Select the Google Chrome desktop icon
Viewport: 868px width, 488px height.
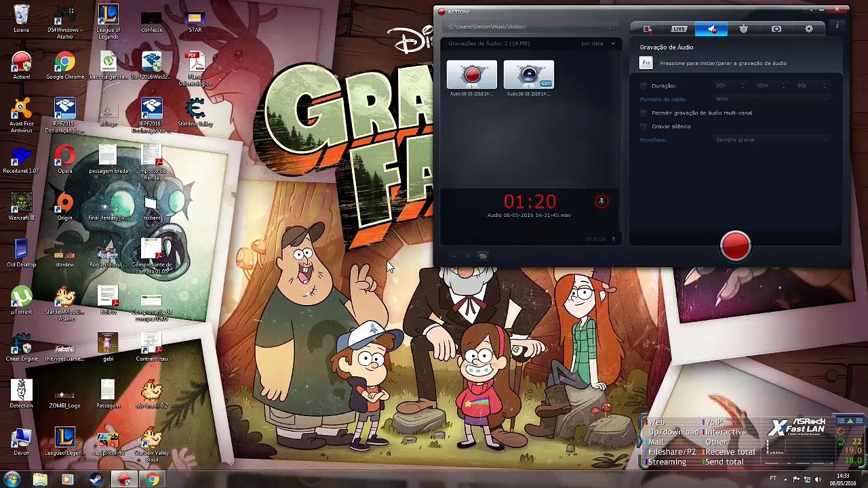pyautogui.click(x=64, y=66)
